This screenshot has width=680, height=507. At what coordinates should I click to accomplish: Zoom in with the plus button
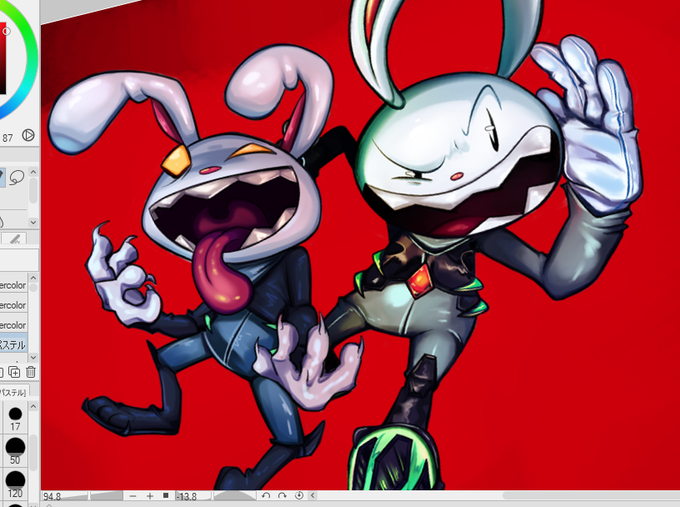pyautogui.click(x=150, y=496)
